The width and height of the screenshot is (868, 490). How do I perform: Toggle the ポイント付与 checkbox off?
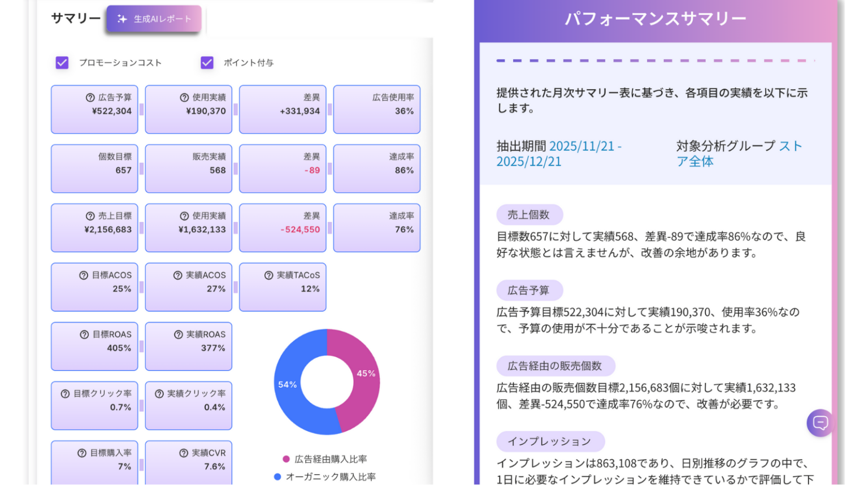207,63
